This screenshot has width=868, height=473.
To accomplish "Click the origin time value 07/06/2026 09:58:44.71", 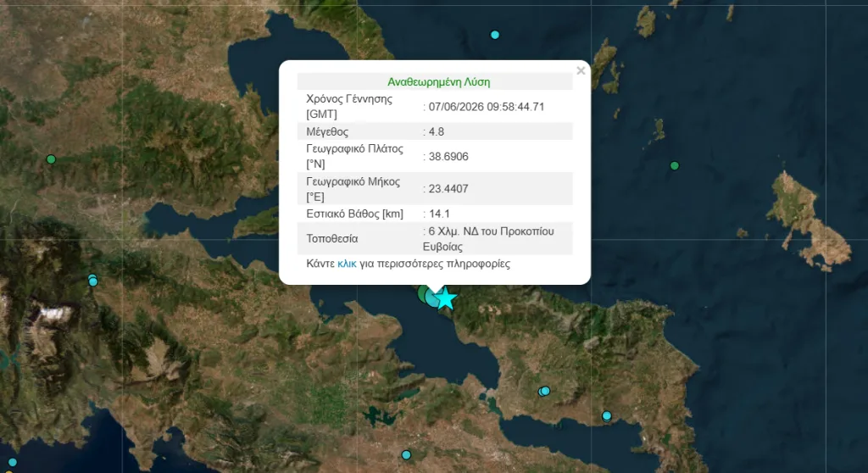I will pos(486,107).
